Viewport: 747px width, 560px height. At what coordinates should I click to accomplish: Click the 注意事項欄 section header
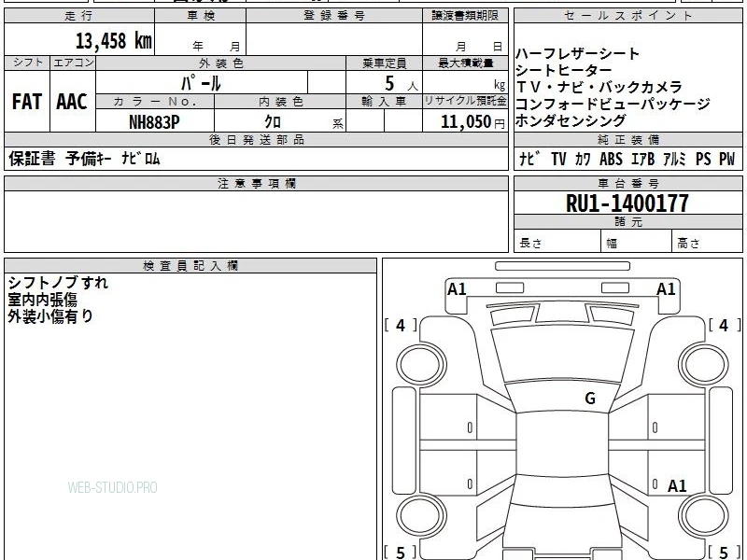[x=256, y=183]
